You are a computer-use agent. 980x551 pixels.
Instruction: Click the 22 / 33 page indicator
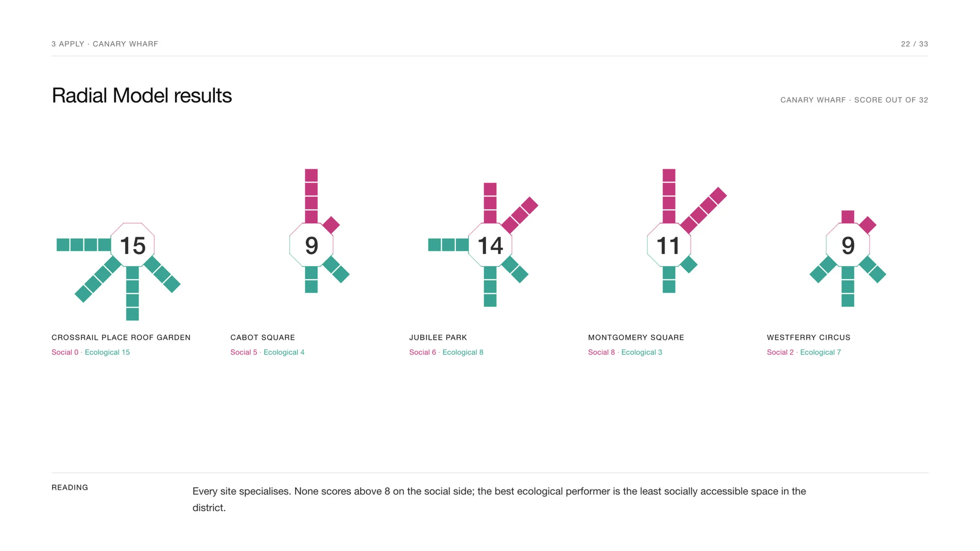coord(915,44)
